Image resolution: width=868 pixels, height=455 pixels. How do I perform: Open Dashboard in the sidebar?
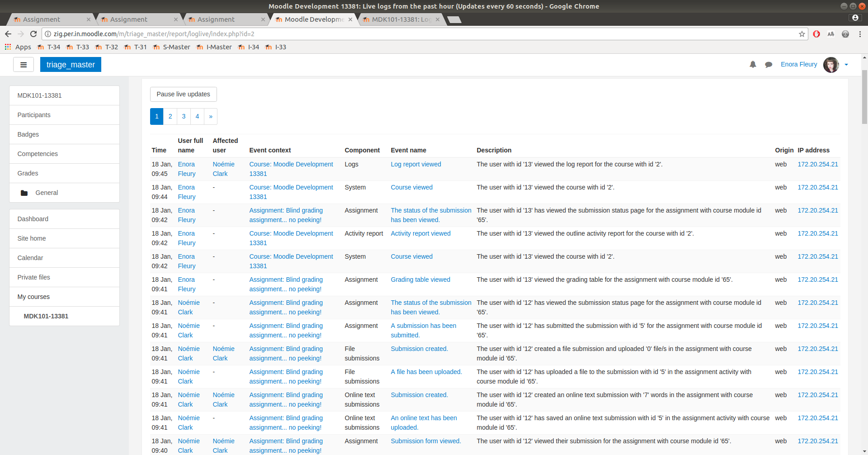pyautogui.click(x=64, y=219)
